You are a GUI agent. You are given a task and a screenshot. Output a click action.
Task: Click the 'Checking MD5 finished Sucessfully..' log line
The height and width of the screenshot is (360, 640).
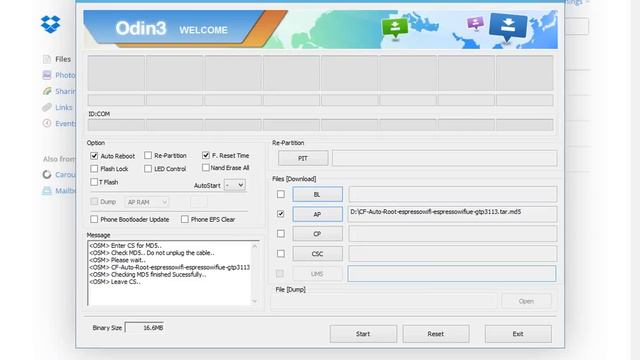coord(148,275)
